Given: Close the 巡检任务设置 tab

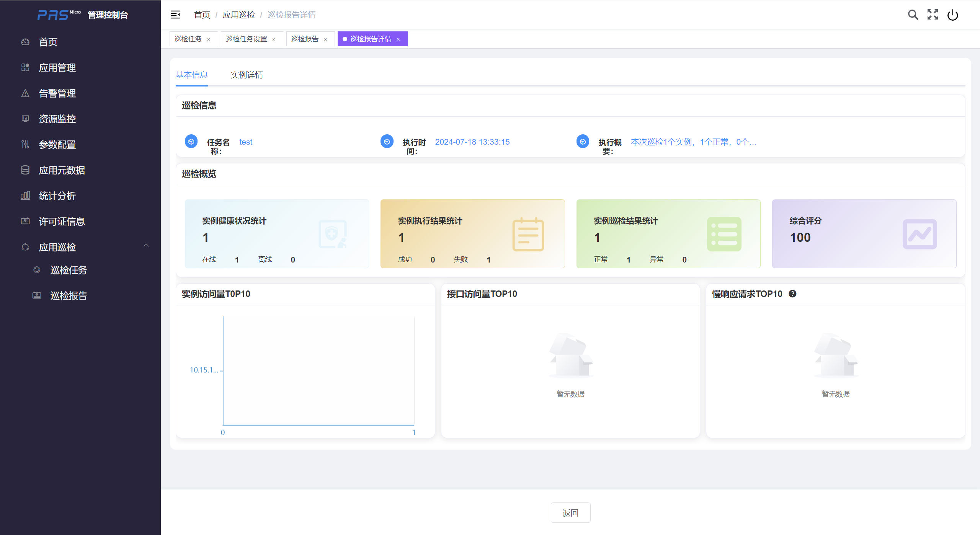Looking at the screenshot, I should click(274, 39).
